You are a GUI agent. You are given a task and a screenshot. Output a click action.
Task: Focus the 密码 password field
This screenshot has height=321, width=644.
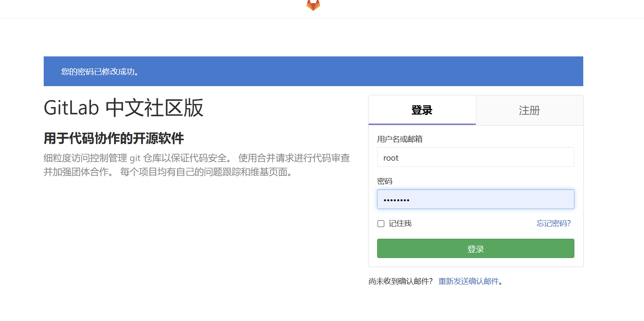tap(476, 199)
